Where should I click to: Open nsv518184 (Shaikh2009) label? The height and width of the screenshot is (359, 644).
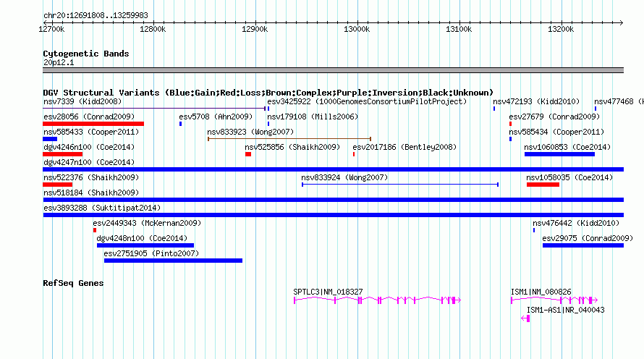pyautogui.click(x=91, y=193)
